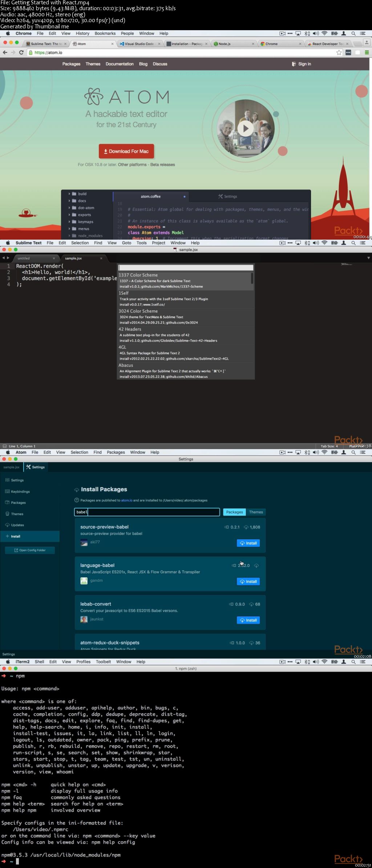
Task: Open the Shell menu in iTerm2
Action: 39,662
